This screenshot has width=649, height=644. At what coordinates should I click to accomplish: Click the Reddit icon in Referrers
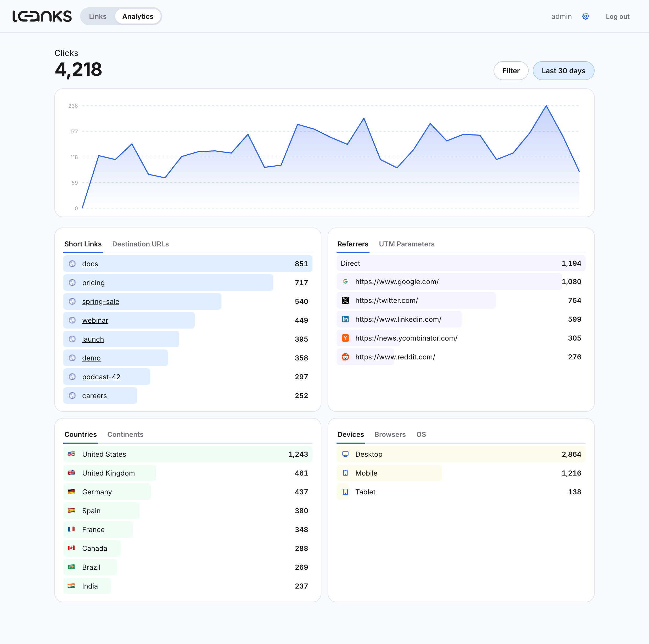pos(345,357)
